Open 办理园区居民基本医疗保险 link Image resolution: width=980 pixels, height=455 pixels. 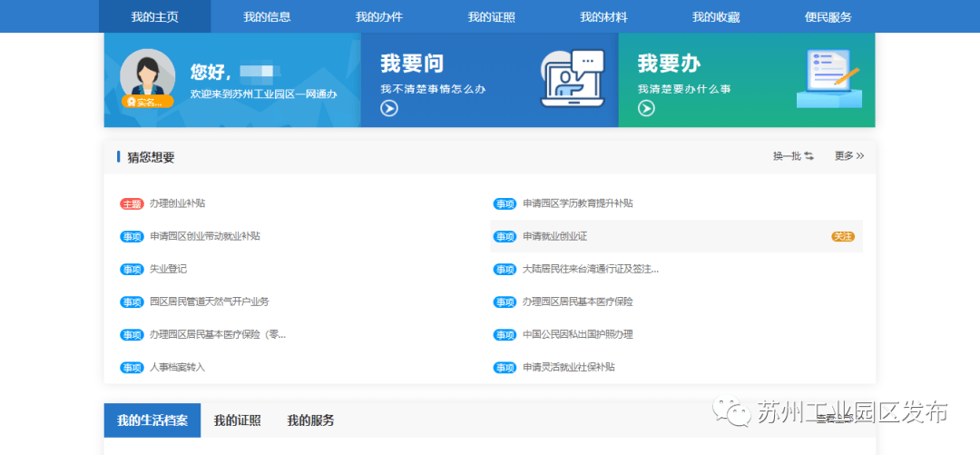578,302
